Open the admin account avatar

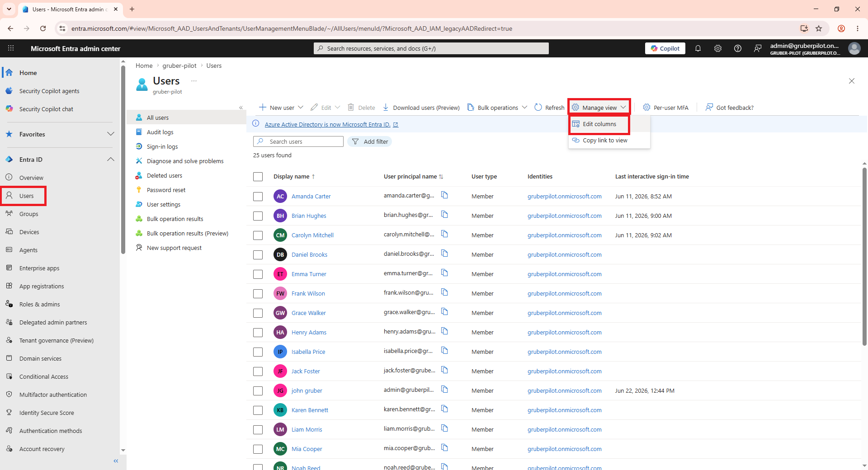pyautogui.click(x=854, y=48)
